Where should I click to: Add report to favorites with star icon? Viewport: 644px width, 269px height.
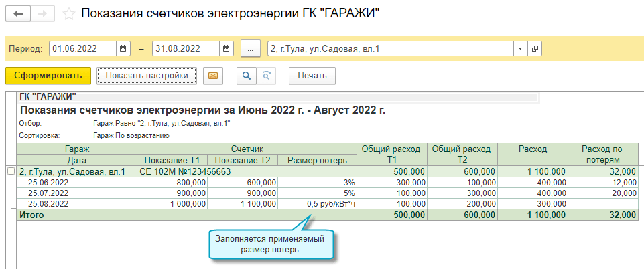click(x=68, y=14)
